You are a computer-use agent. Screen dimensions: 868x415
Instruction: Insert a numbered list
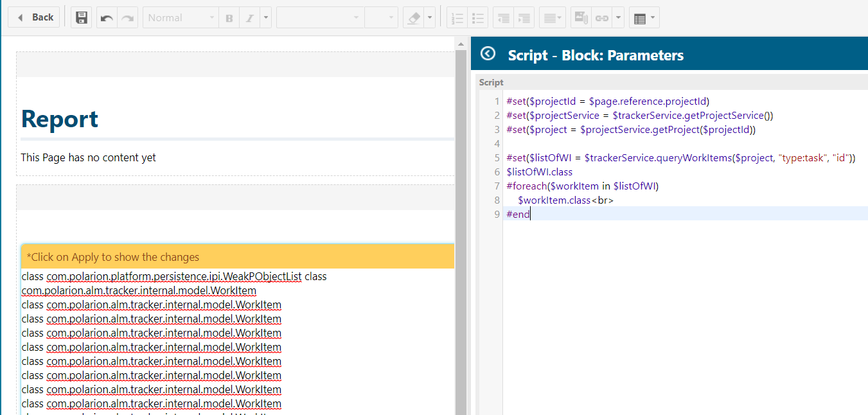pos(457,17)
